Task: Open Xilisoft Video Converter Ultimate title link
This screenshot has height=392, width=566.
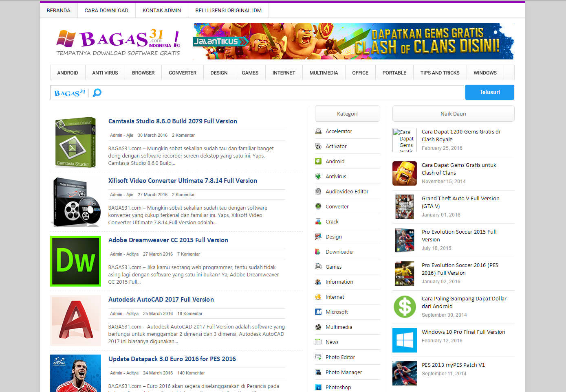Action: point(183,181)
